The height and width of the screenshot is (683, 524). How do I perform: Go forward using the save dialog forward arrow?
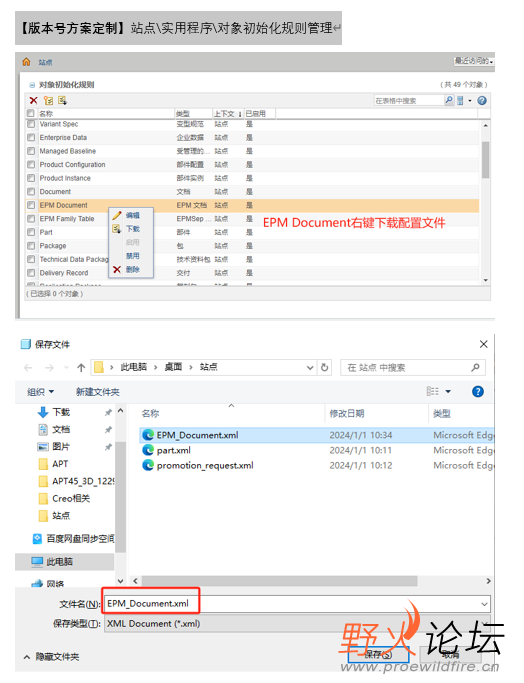[x=49, y=368]
